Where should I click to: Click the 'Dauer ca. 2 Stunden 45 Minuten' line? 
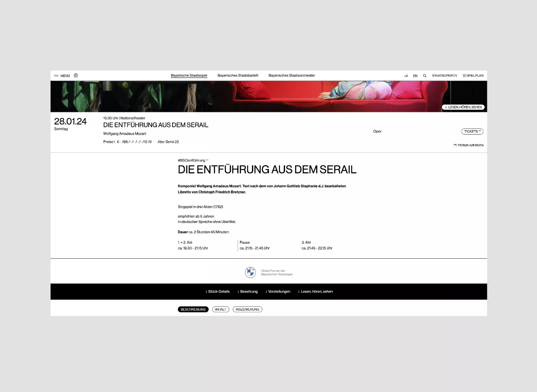[203, 232]
